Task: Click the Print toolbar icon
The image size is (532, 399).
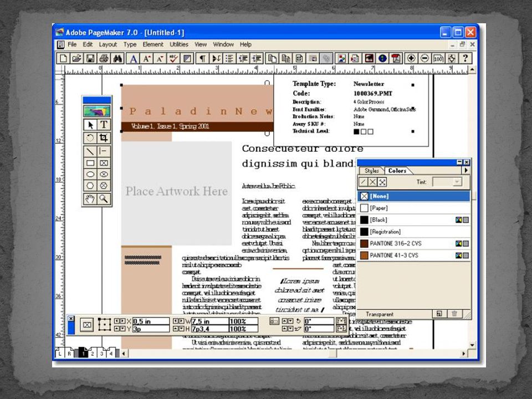Action: 104,58
